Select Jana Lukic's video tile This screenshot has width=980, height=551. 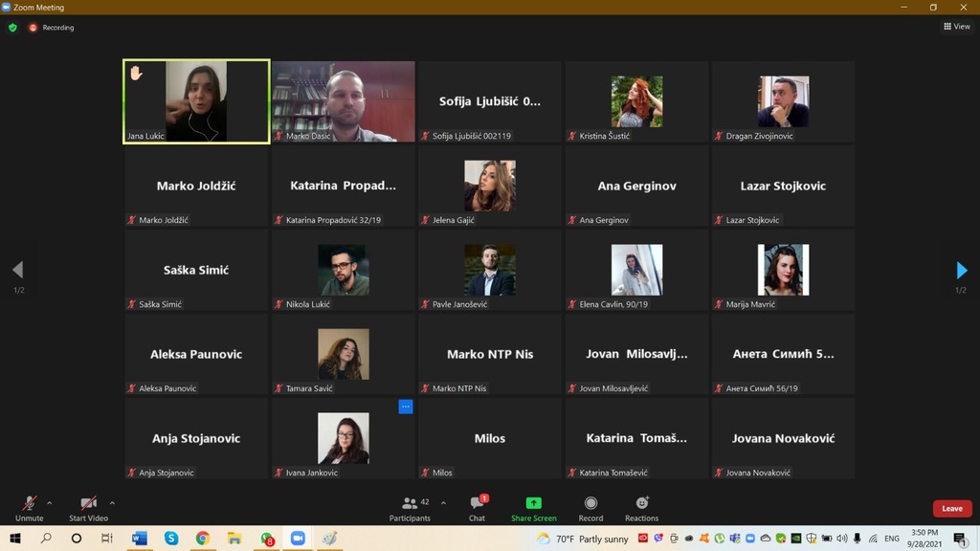[196, 101]
